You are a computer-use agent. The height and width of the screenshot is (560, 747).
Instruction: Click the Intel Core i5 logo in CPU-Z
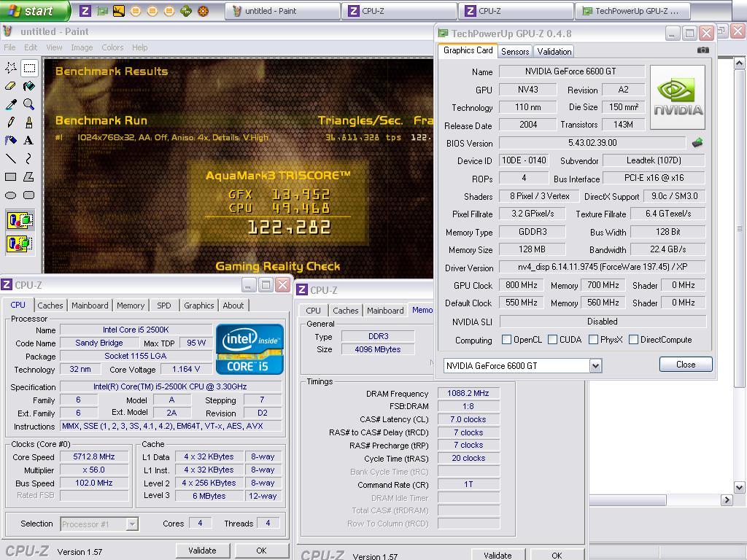pyautogui.click(x=249, y=349)
